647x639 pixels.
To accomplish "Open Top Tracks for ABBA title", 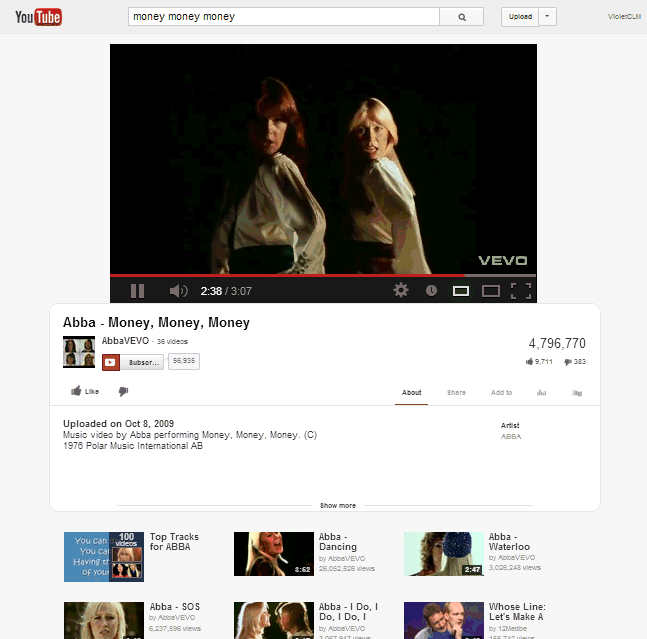I will coord(174,542).
